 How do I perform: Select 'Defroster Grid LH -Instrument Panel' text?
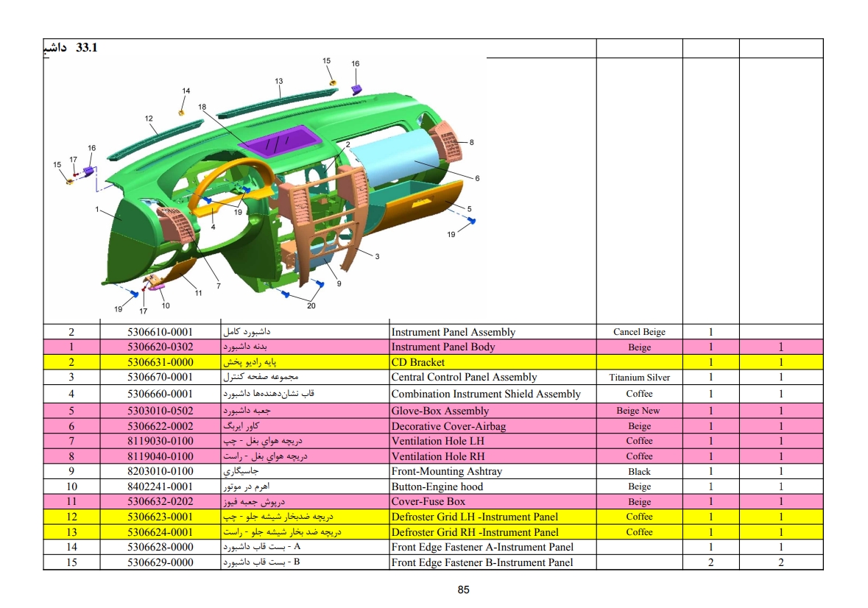click(474, 517)
